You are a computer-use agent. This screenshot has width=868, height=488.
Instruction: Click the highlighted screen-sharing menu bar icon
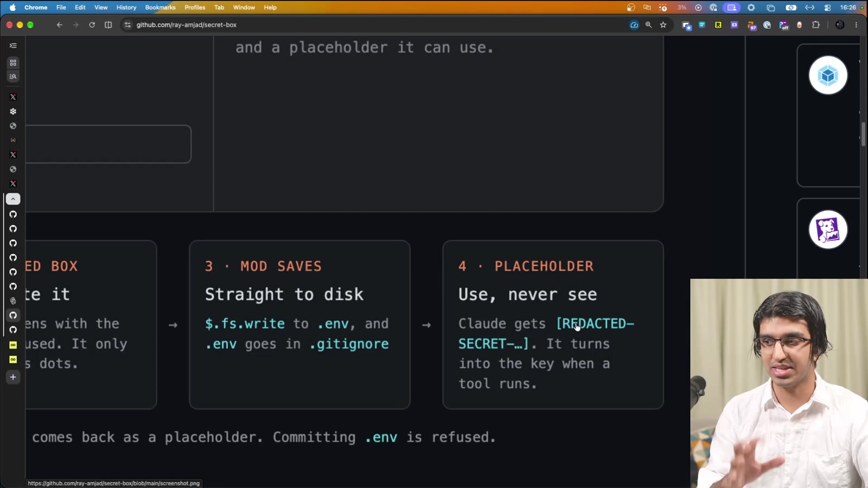tap(732, 8)
